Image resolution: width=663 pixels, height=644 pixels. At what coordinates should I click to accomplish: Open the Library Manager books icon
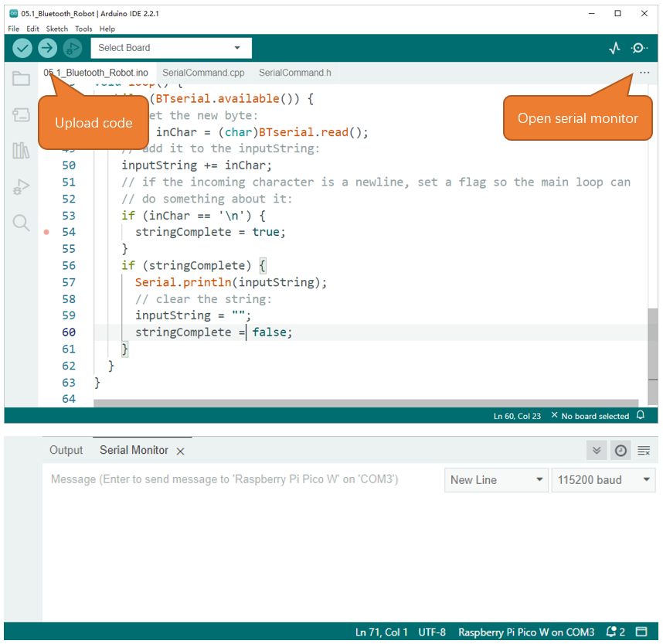point(21,150)
